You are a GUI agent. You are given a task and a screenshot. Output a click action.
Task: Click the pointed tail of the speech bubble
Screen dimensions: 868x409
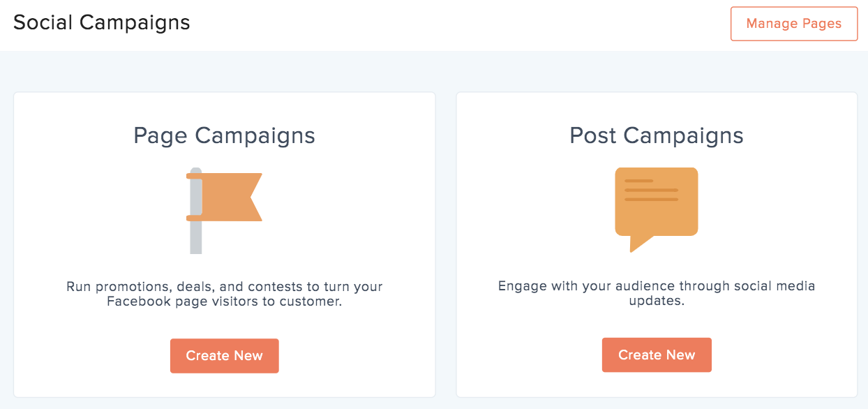[x=637, y=244]
